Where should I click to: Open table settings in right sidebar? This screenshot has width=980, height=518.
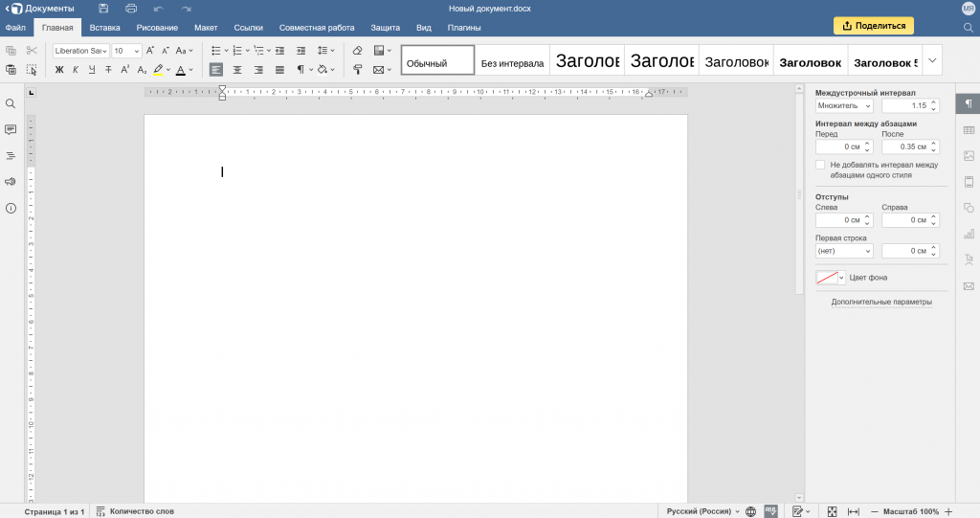[969, 130]
